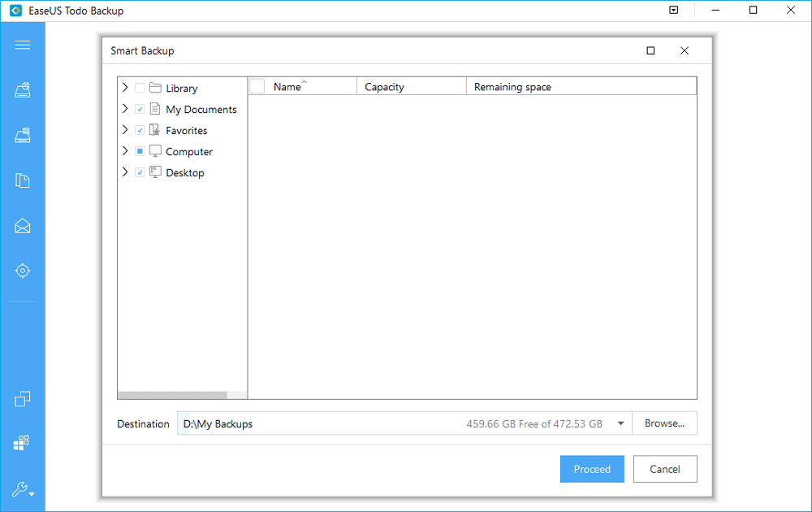Click the System Clone windows icon

tap(21, 443)
